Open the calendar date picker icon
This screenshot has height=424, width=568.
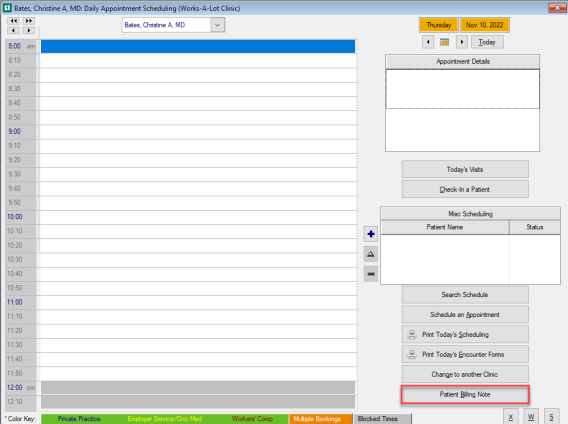click(x=444, y=42)
